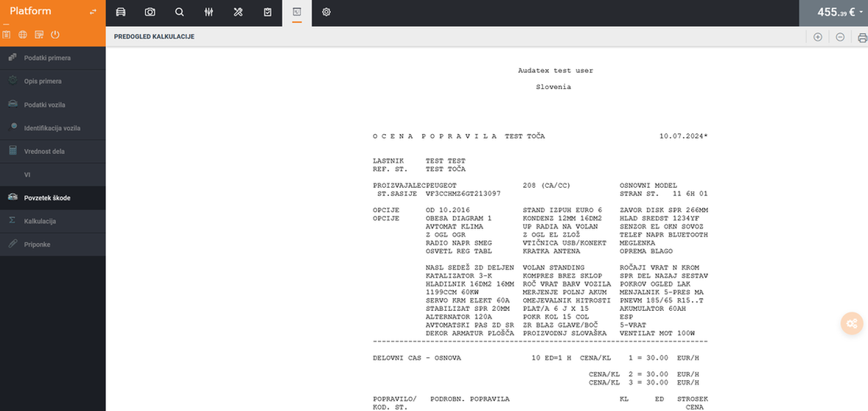Viewport: 868px width, 411px height.
Task: Print the calculation preview
Action: coord(862,38)
